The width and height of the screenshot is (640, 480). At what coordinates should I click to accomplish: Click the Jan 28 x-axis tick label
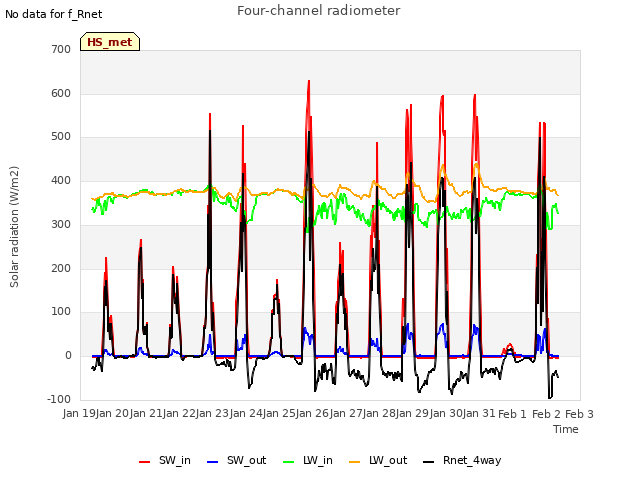click(x=379, y=414)
